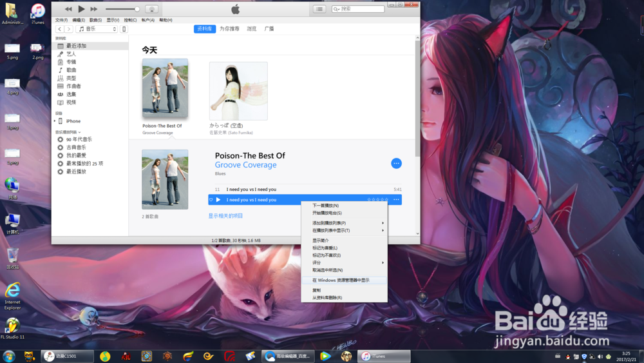Choose 开始播放电台(S) in context menu
The image size is (644, 363).
click(x=344, y=213)
